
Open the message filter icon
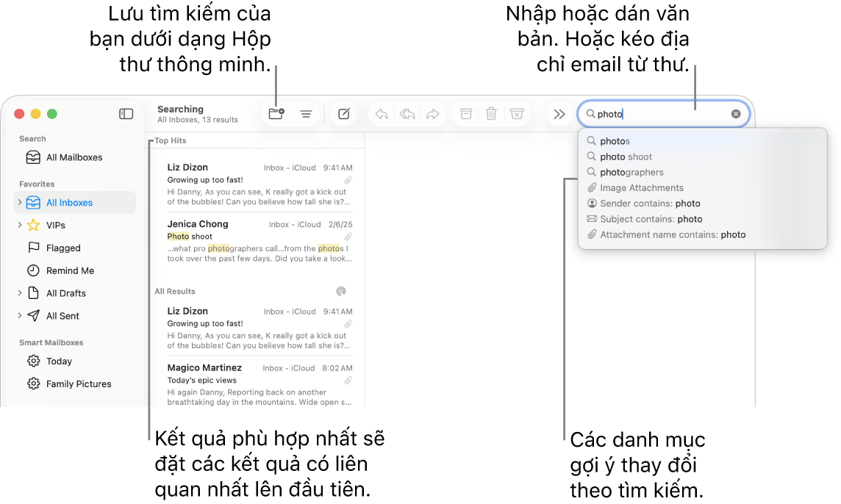pos(306,114)
